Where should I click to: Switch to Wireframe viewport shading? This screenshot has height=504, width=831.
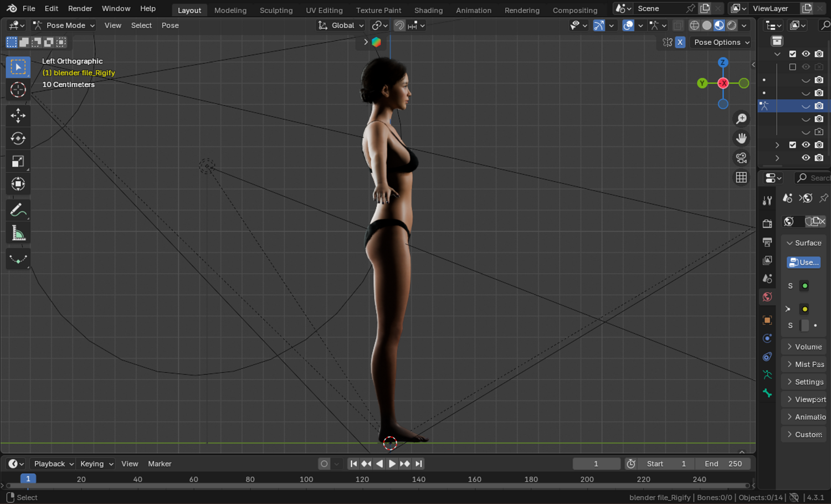click(694, 25)
